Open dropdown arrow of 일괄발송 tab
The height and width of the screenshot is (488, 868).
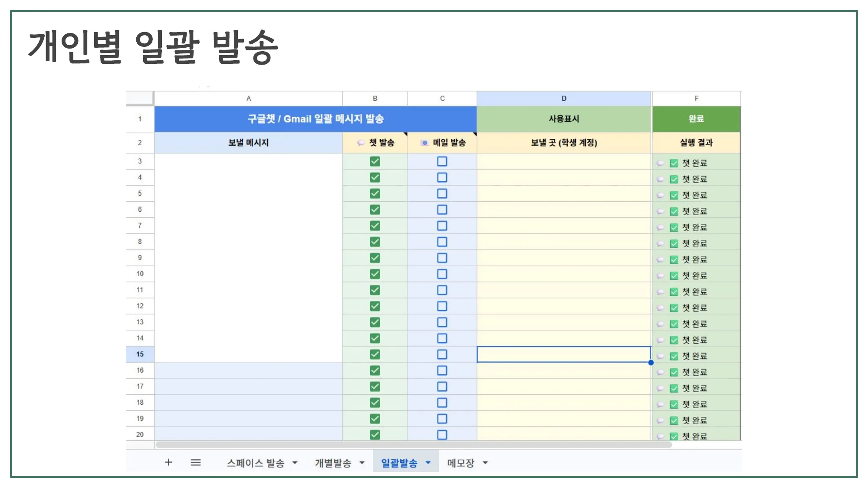coord(428,463)
